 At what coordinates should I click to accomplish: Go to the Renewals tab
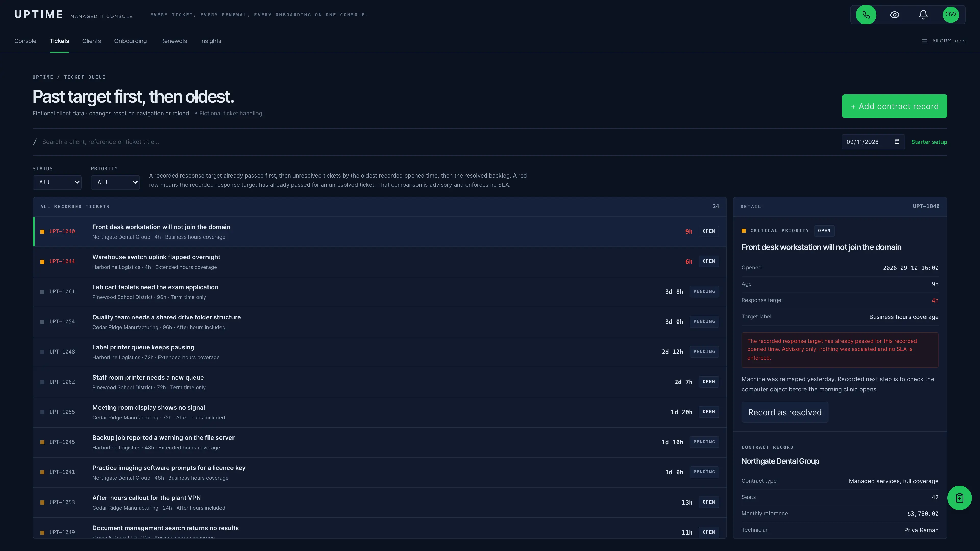point(173,41)
